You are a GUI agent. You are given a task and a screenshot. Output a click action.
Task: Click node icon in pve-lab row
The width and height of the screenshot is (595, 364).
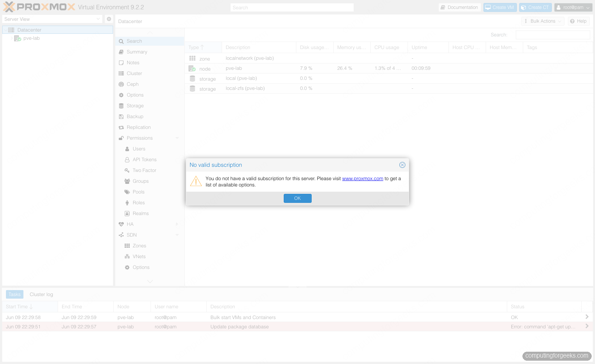tap(192, 68)
